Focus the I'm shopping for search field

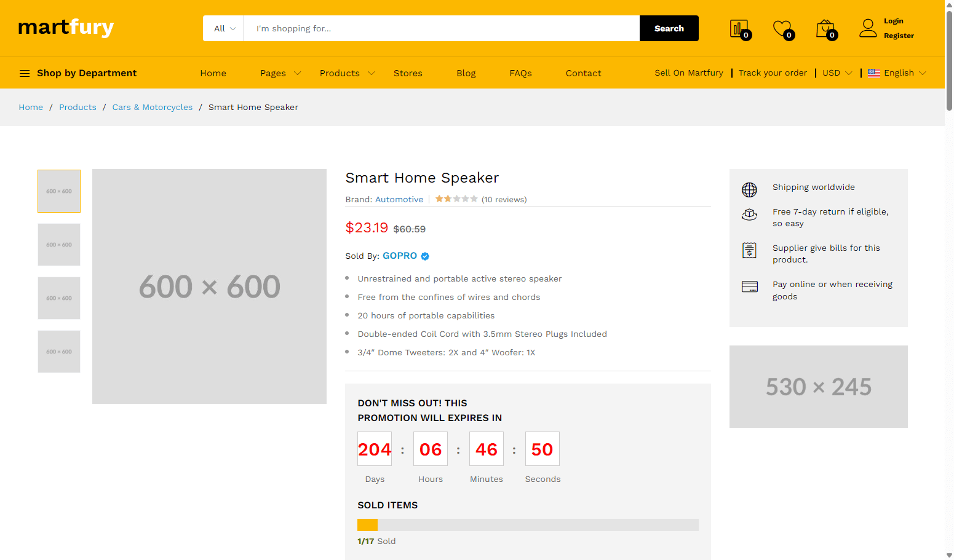[442, 28]
